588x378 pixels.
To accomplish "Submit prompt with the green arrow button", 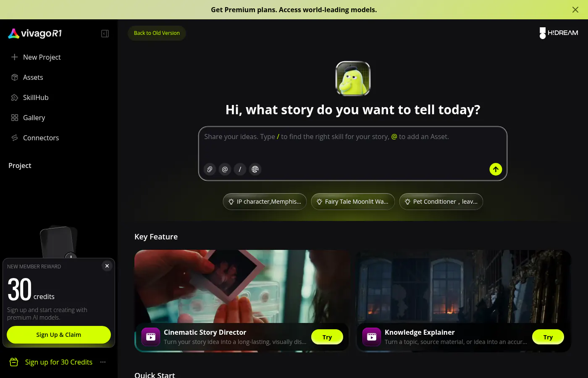I will click(496, 169).
